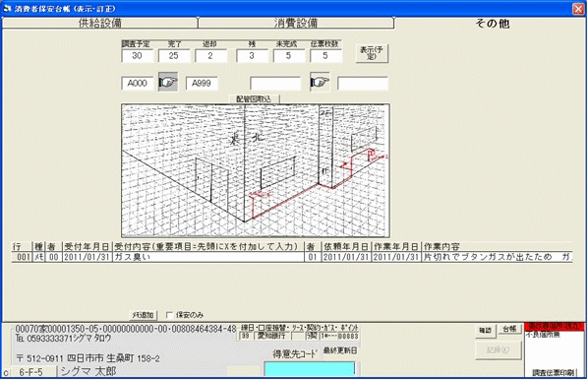Image resolution: width=588 pixels, height=380 pixels.
Task: Click the 表示(予定) button
Action: [372, 53]
